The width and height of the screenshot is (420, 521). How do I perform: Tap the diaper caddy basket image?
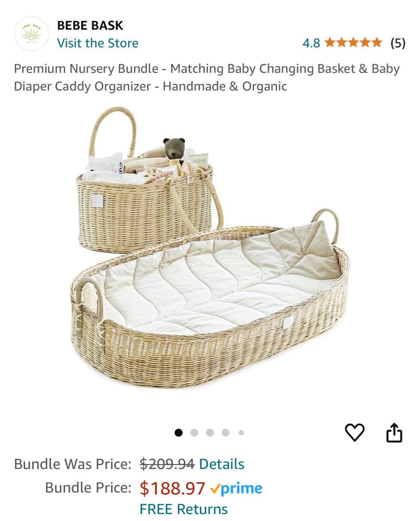pos(149,180)
